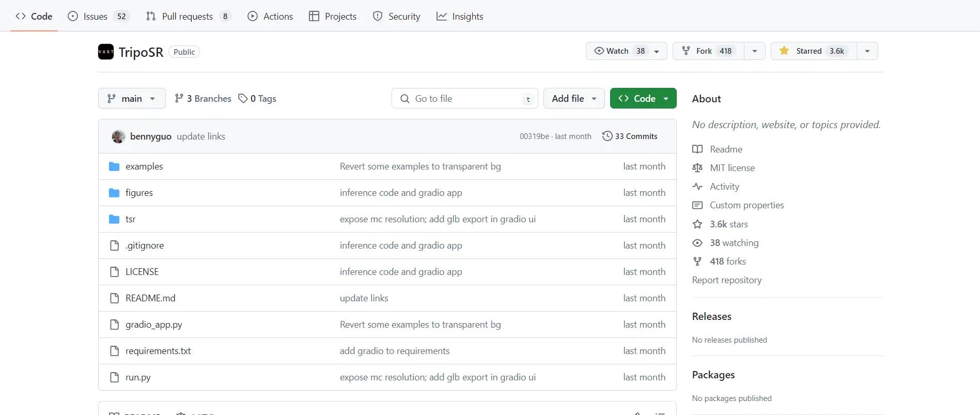
Task: Open commit hash 00319be
Action: point(534,136)
